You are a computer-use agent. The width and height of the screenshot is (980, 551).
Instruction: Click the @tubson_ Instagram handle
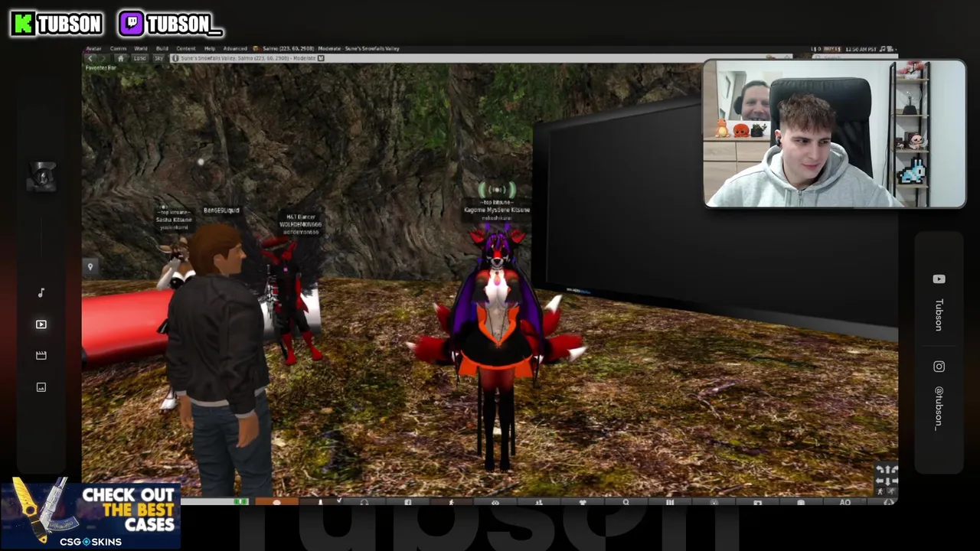pyautogui.click(x=939, y=408)
